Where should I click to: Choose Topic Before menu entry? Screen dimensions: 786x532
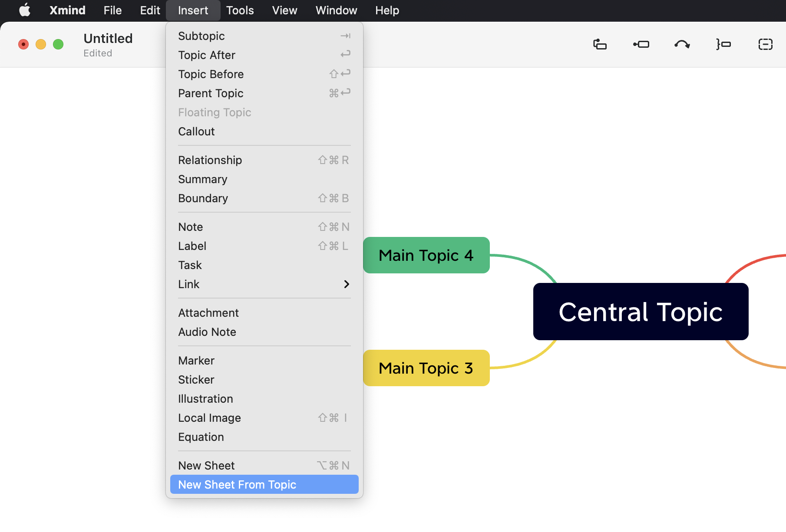click(264, 74)
